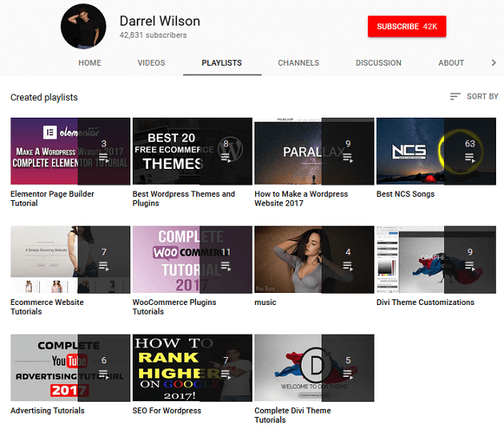This screenshot has height=429, width=504.
Task: Click Darrel Wilson channel avatar
Action: (x=83, y=26)
